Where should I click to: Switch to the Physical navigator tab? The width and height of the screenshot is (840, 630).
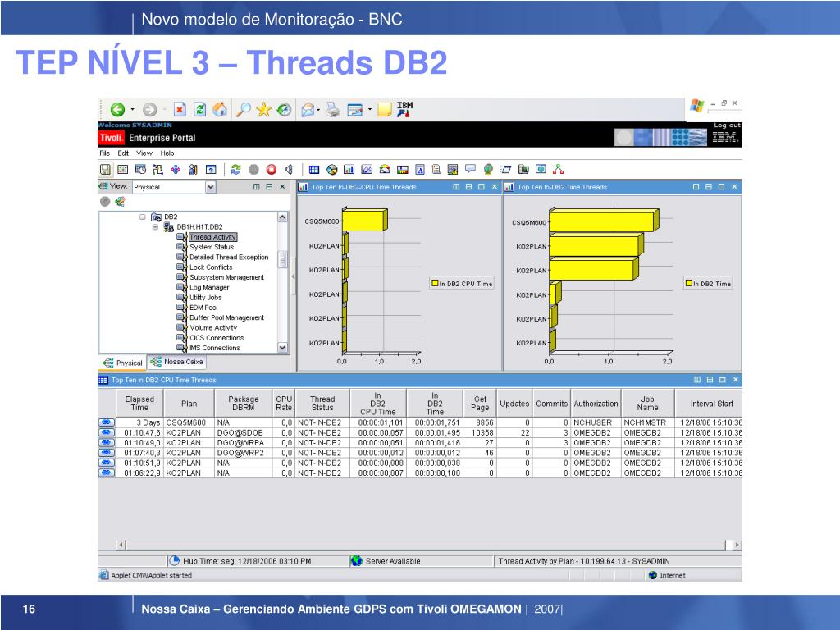click(121, 363)
